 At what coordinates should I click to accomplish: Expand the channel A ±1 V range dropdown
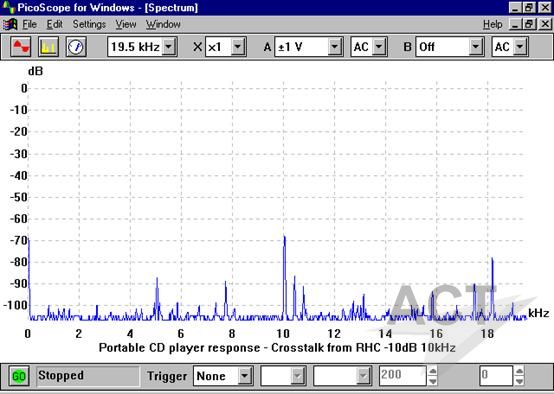pyautogui.click(x=335, y=47)
